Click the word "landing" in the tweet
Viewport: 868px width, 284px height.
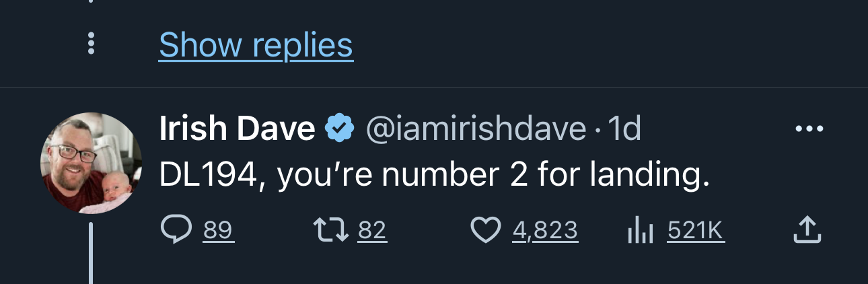click(648, 176)
